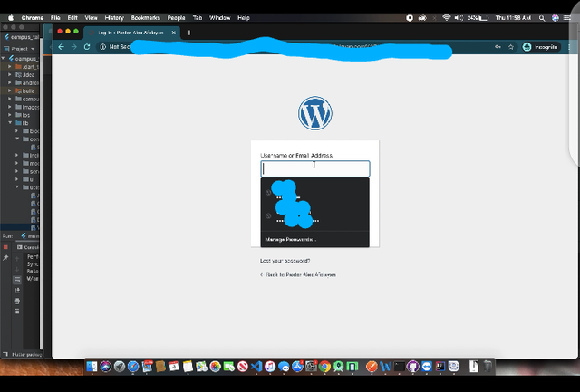Select the Console tab in Run panel
Screen dimensions: 580x392
pos(28,247)
